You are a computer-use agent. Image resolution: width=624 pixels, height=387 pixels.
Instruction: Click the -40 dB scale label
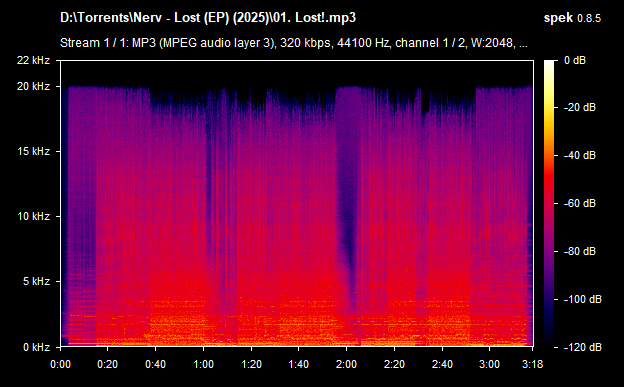coord(580,155)
